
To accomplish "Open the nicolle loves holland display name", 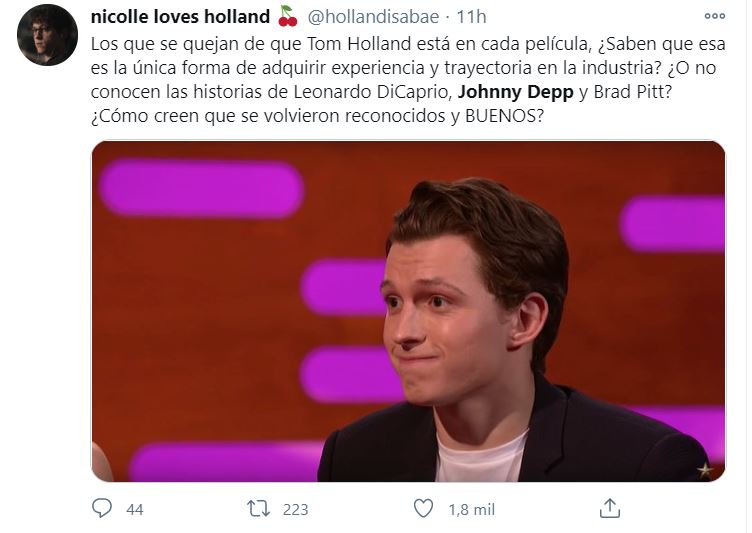I will 180,17.
